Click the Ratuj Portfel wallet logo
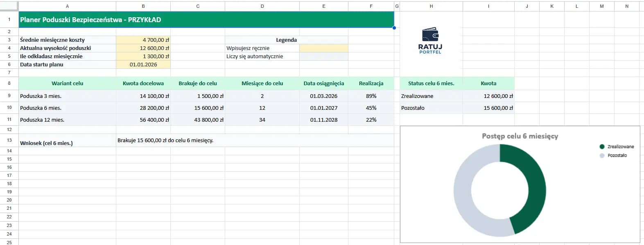This screenshot has width=644, height=245. tap(430, 41)
